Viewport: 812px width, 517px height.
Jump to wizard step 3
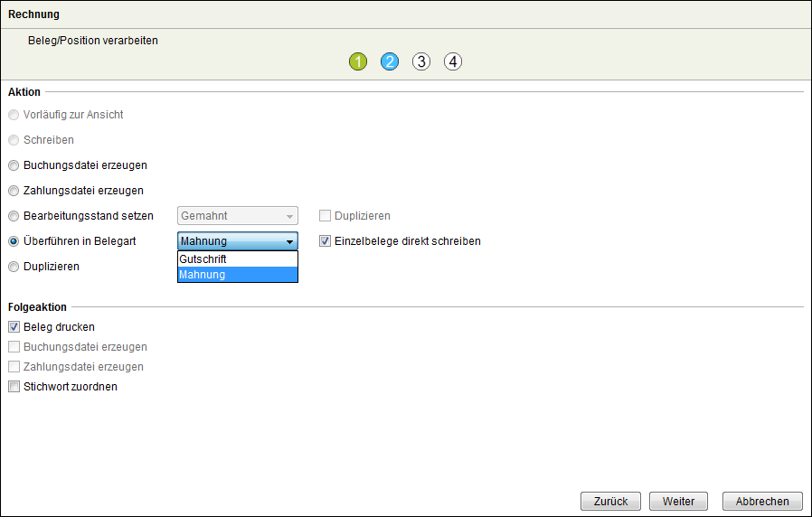click(x=421, y=62)
